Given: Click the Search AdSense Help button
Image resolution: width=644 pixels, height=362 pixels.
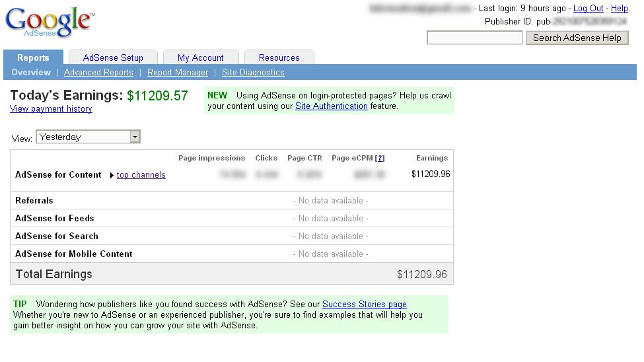Looking at the screenshot, I should click(577, 38).
